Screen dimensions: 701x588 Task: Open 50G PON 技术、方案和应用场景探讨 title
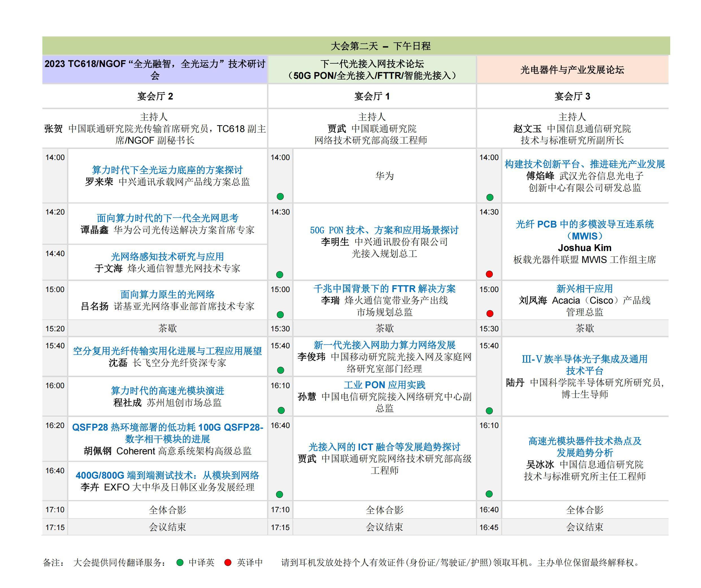coord(384,230)
